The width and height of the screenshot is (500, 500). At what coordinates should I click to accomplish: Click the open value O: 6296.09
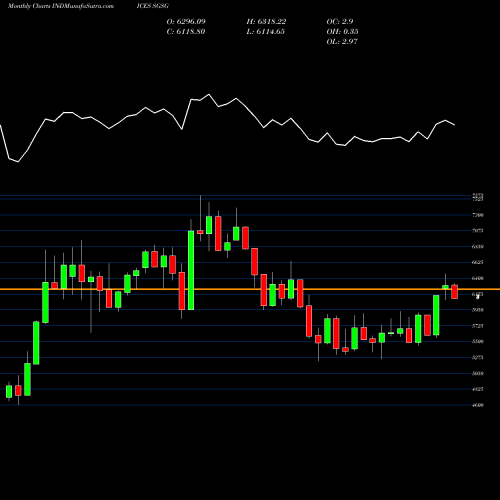(x=186, y=22)
